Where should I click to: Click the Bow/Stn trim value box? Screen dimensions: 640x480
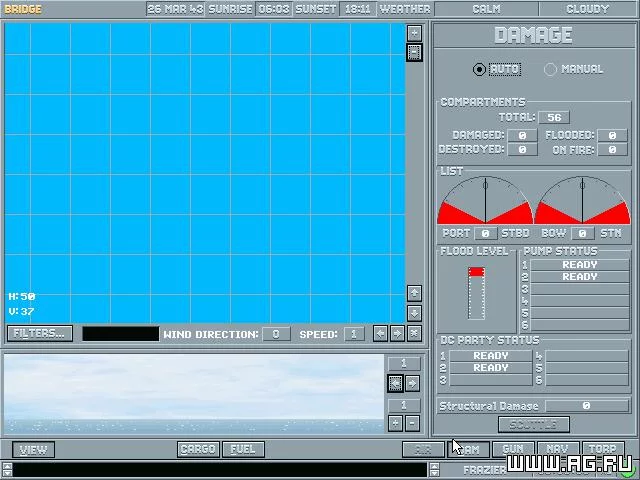pyautogui.click(x=582, y=233)
